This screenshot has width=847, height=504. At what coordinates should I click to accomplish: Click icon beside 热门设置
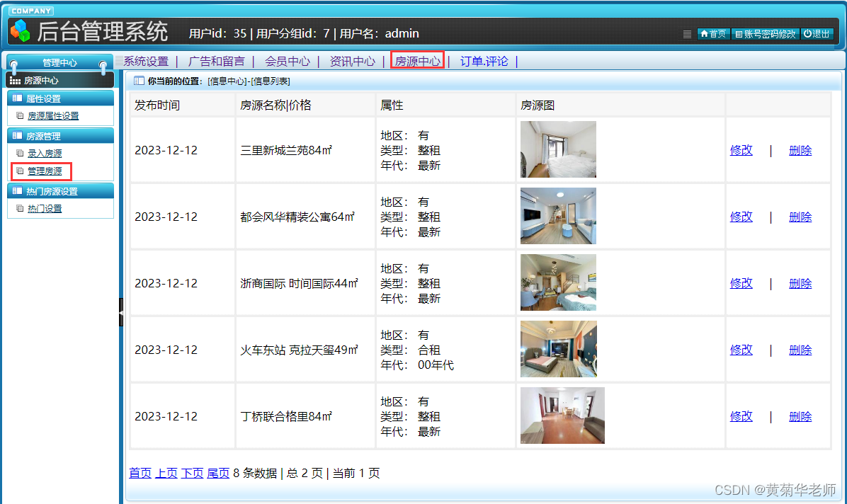point(20,209)
